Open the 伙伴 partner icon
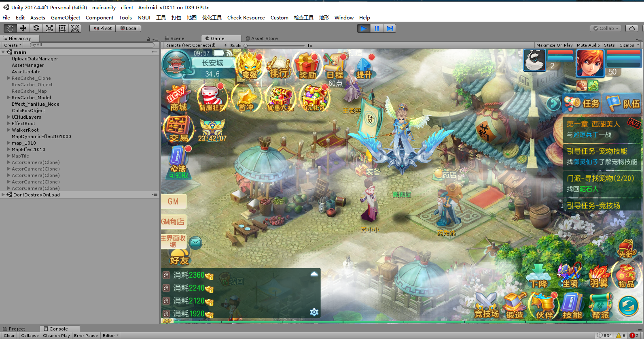 [x=544, y=306]
